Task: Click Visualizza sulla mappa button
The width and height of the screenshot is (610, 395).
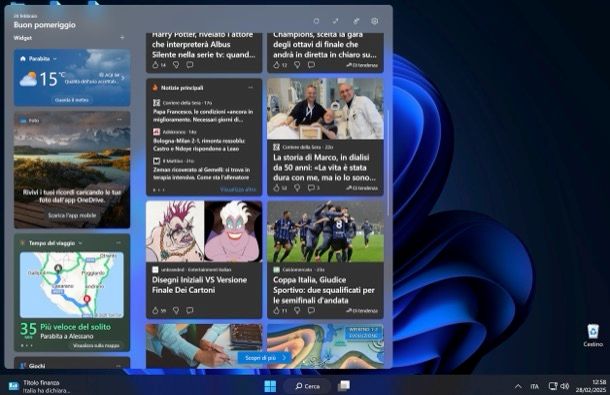Action: coord(96,346)
